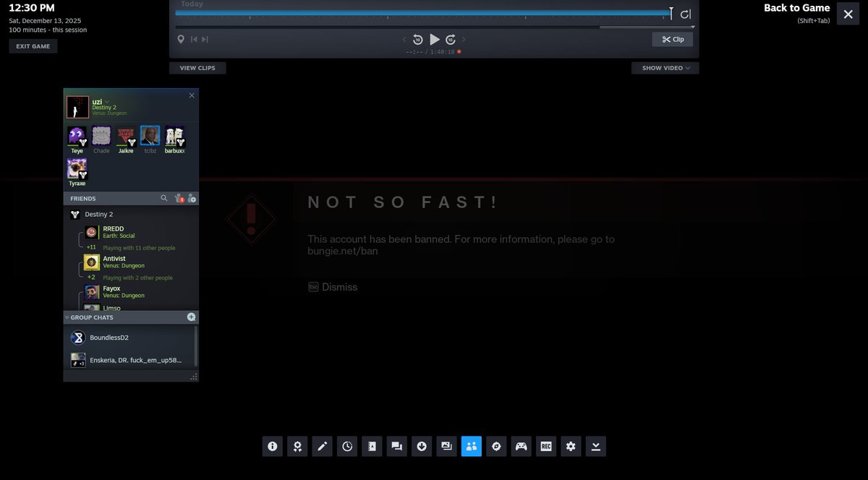The width and height of the screenshot is (868, 480).
Task: Click uzi profile avatar
Action: point(77,107)
